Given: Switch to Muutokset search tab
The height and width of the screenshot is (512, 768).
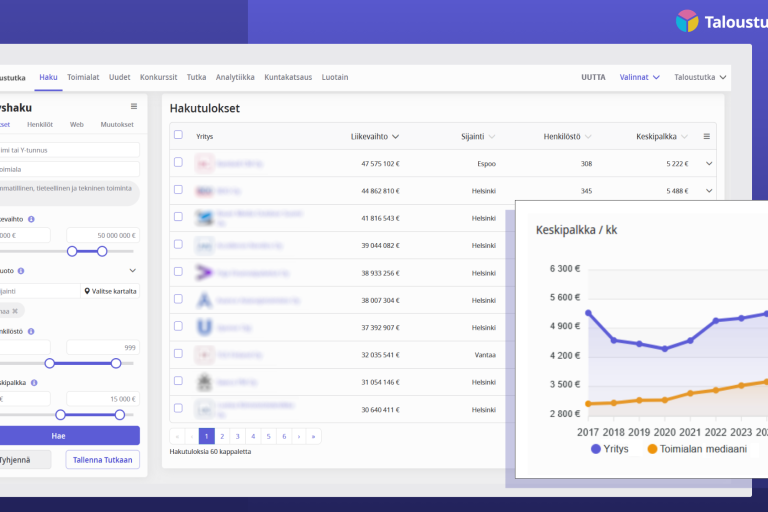Looking at the screenshot, I should coord(117,124).
